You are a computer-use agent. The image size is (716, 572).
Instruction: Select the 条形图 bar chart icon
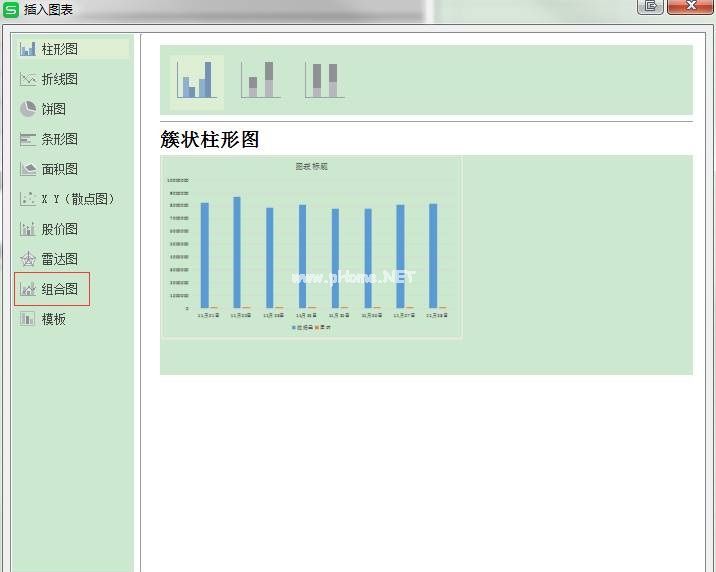(28, 139)
